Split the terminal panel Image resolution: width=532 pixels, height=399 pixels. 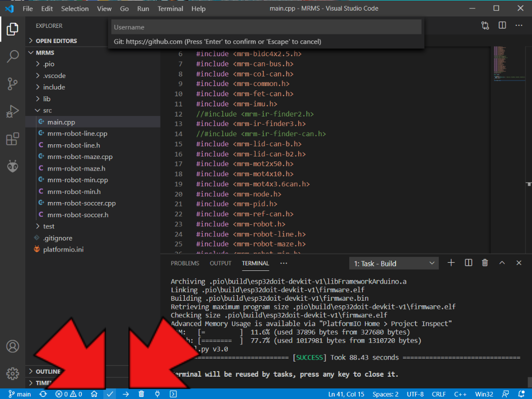(x=468, y=263)
